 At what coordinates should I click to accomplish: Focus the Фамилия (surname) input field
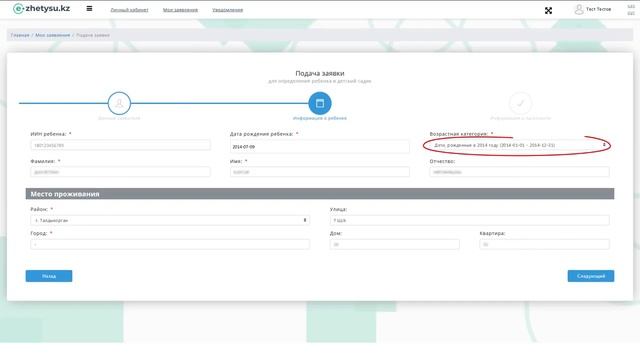(x=120, y=172)
